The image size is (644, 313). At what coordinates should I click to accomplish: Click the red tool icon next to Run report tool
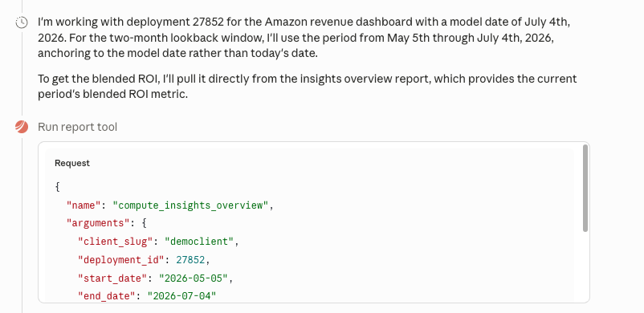pos(22,127)
